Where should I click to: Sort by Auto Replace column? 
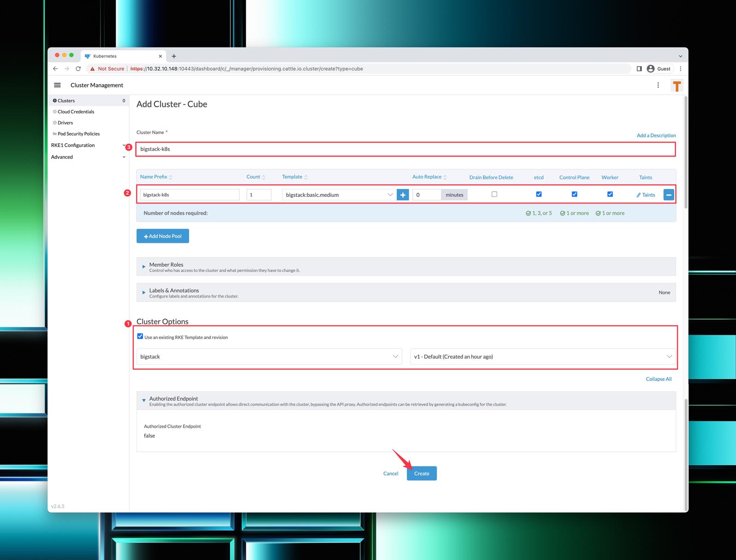click(x=430, y=177)
